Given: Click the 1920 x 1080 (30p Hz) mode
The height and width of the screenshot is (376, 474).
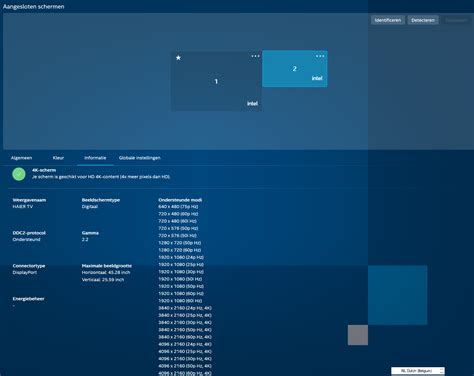Looking at the screenshot, I should coord(181,272).
